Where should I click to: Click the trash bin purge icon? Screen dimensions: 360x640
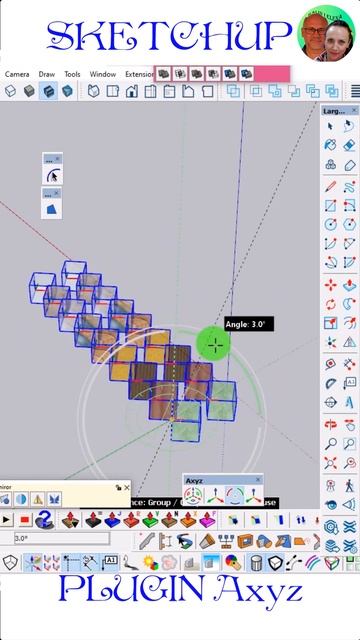point(256,563)
